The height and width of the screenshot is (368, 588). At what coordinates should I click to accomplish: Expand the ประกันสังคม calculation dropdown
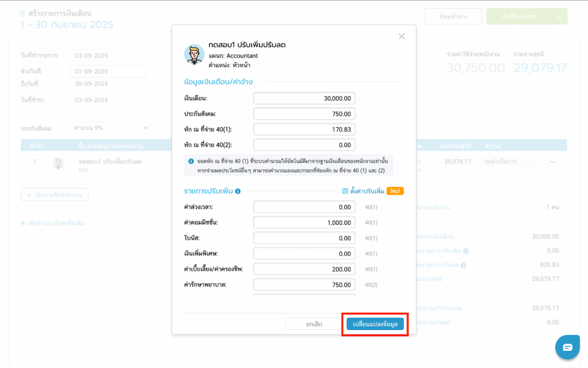coord(109,128)
